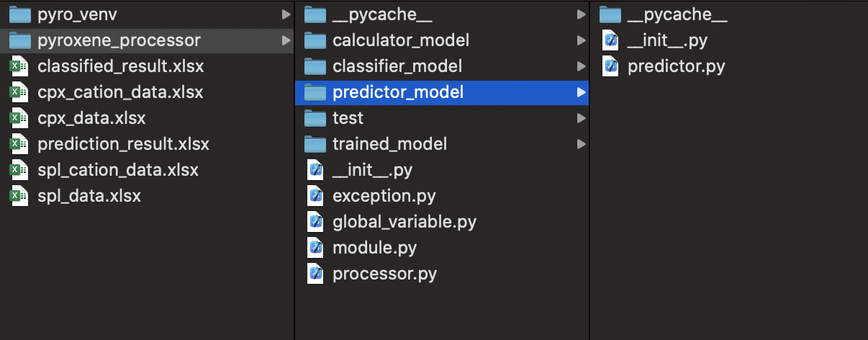The height and width of the screenshot is (340, 868).
Task: Click the Python file icon of exception.py
Action: 315,196
